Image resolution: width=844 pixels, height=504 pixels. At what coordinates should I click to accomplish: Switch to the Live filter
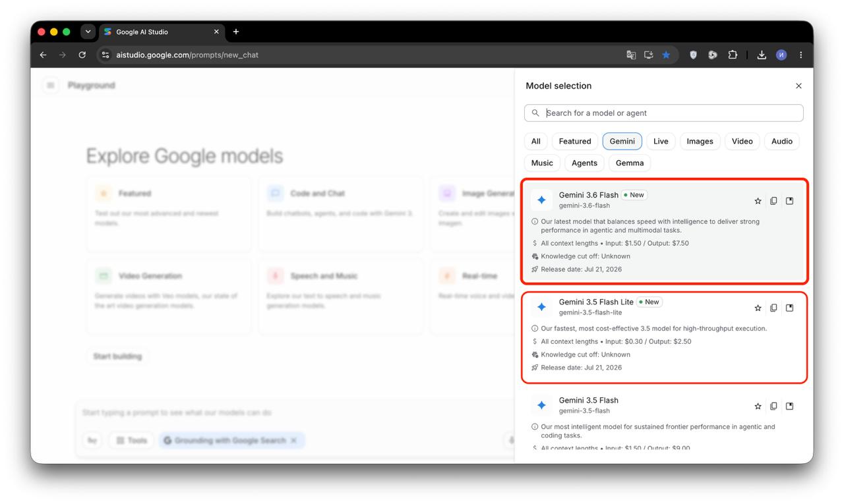(x=661, y=141)
